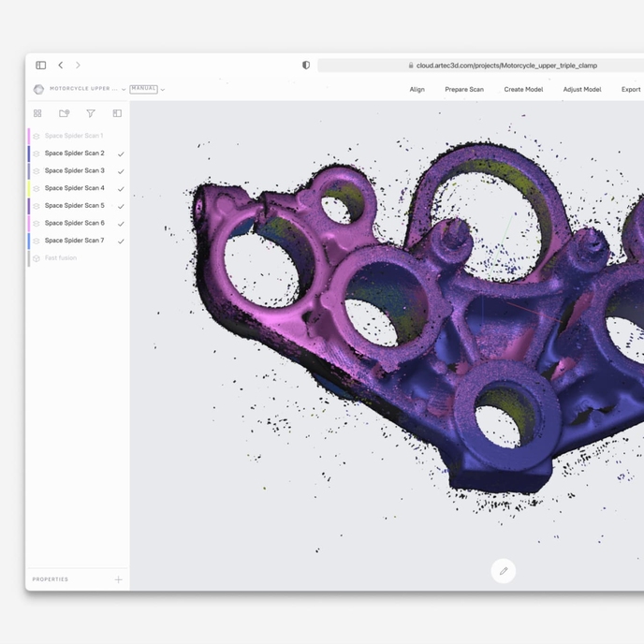Select Space Spider Scan 1 row
The height and width of the screenshot is (644, 644).
77,136
